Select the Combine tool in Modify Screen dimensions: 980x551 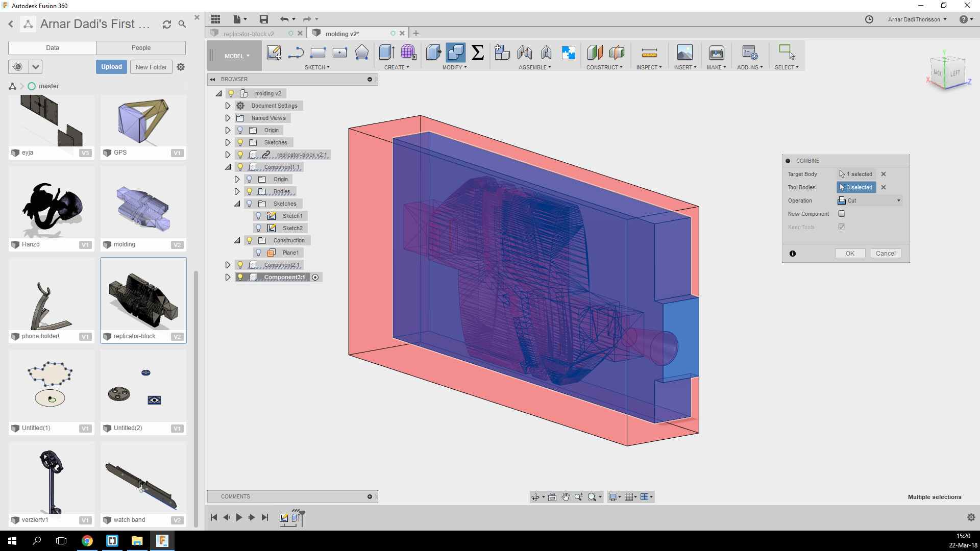tap(455, 53)
